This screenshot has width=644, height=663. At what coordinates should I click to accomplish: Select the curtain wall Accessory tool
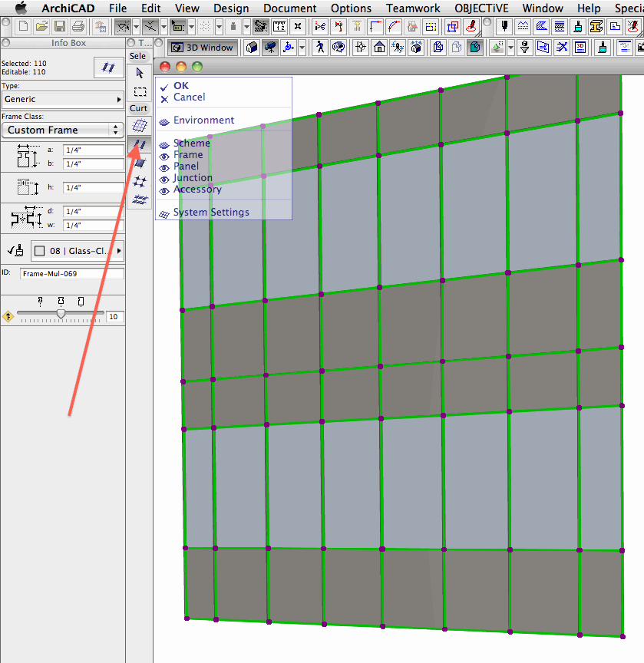[140, 200]
